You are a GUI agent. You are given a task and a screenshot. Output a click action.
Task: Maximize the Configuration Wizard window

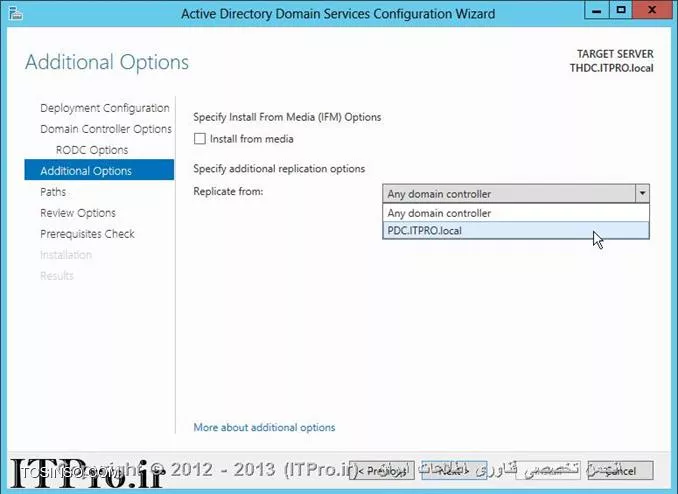(x=621, y=10)
